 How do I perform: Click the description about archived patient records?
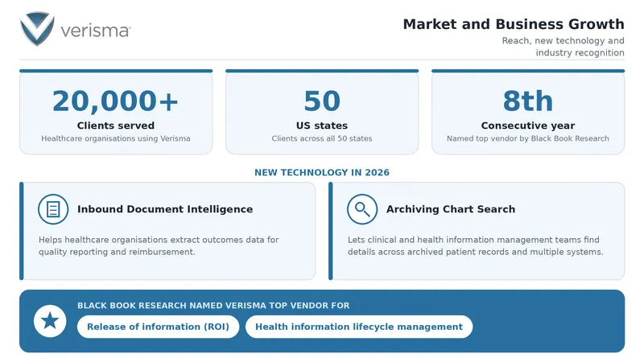[x=476, y=246]
